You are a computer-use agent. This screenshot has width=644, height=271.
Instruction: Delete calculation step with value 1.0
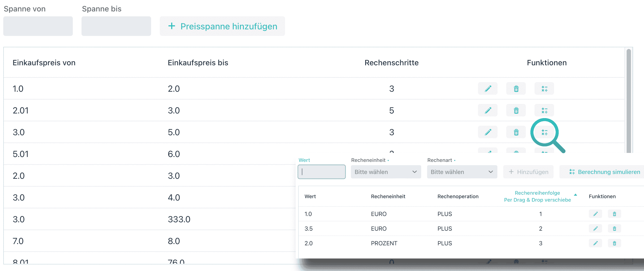(614, 214)
